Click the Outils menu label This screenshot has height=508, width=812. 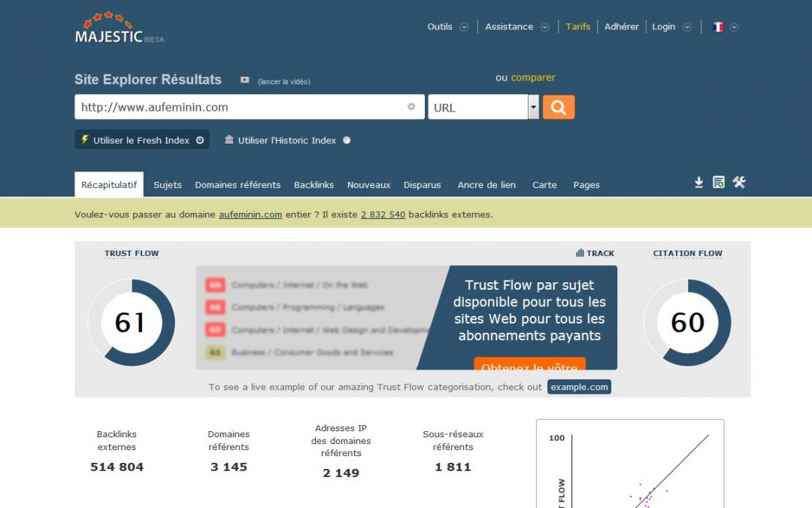[440, 26]
